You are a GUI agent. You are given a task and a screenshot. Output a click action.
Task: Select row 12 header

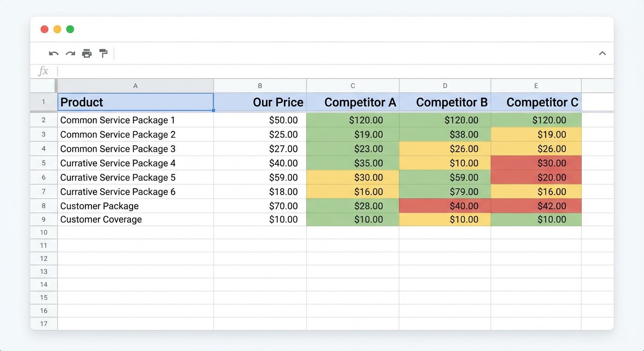[43, 259]
